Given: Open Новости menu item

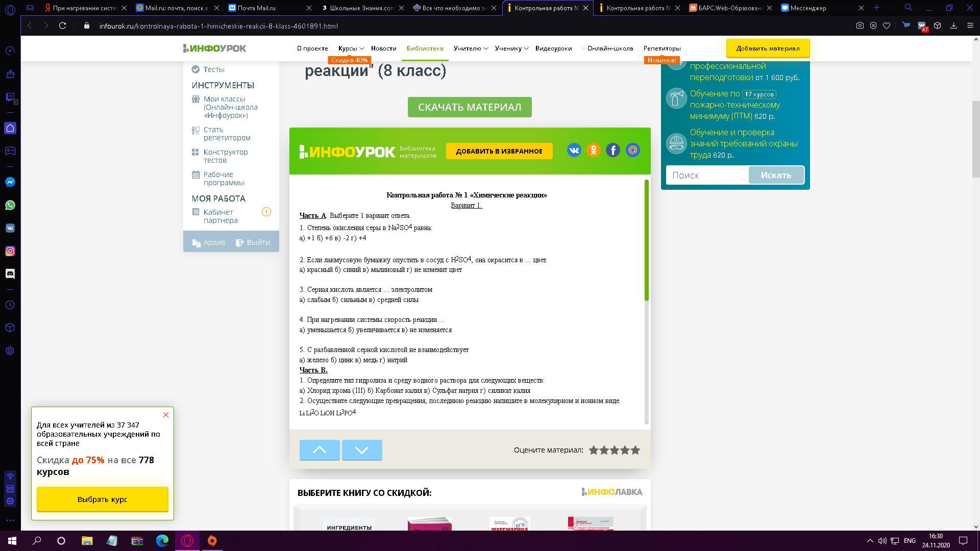Looking at the screenshot, I should pos(384,48).
